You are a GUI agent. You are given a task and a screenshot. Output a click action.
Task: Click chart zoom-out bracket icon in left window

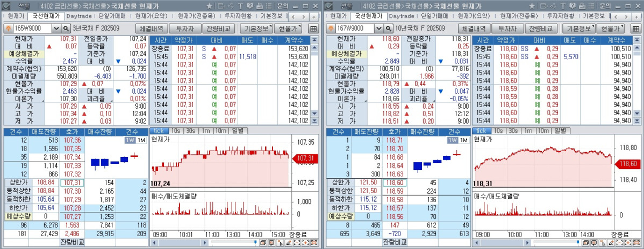click(x=297, y=243)
